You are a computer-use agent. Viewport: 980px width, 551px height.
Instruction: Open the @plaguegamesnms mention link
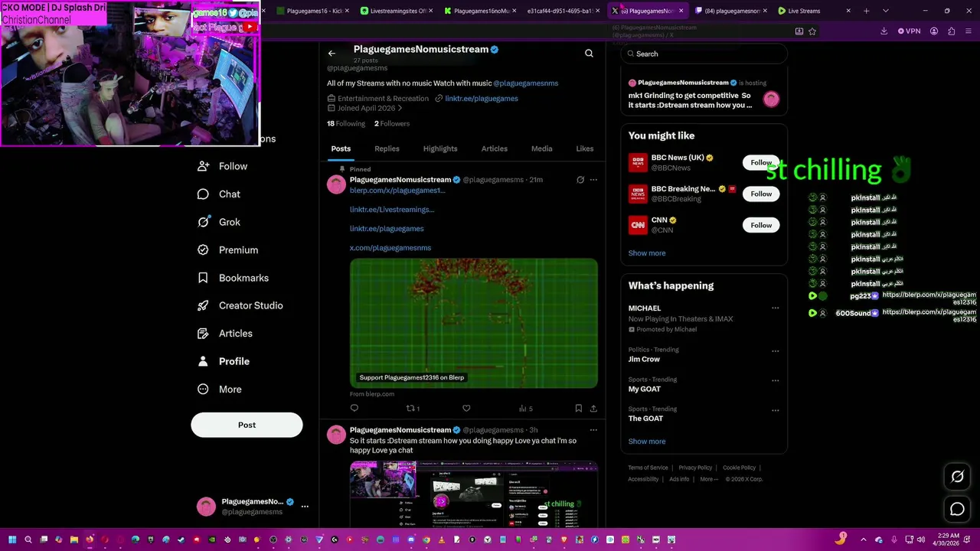526,83
